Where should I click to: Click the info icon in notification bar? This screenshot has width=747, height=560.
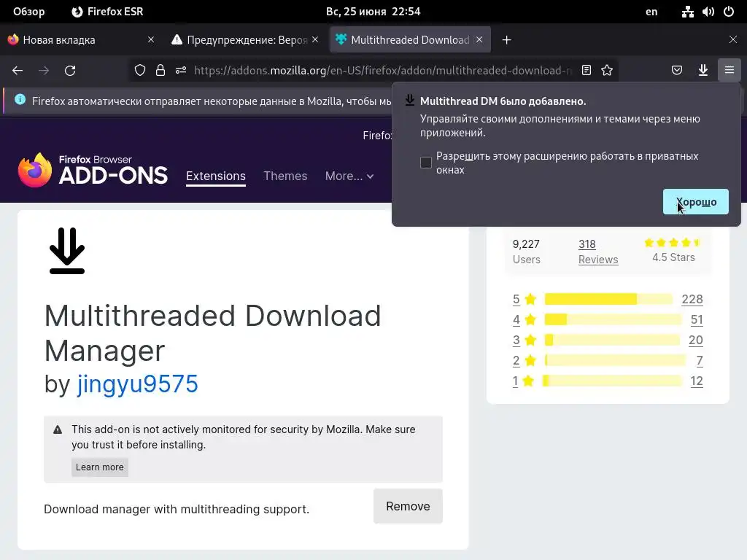click(20, 99)
